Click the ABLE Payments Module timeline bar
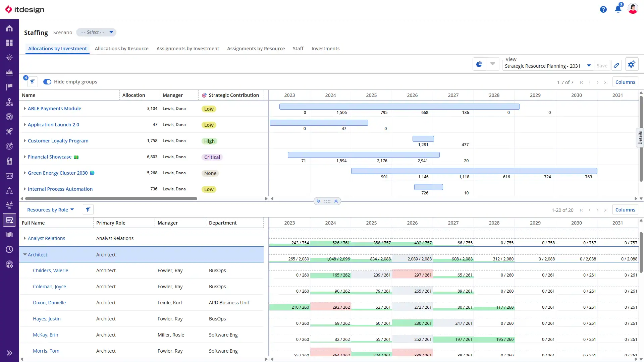 click(x=399, y=107)
